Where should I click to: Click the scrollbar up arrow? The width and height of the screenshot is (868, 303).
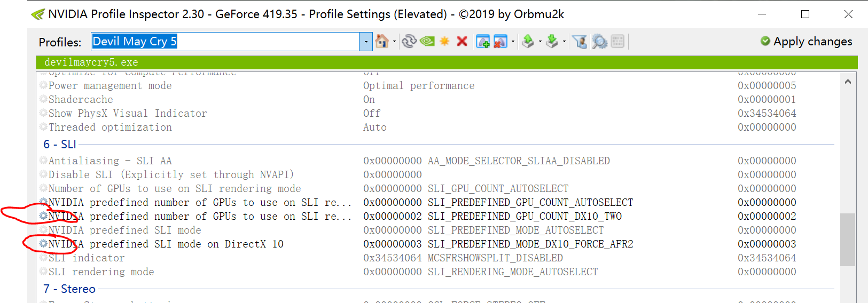click(x=848, y=82)
